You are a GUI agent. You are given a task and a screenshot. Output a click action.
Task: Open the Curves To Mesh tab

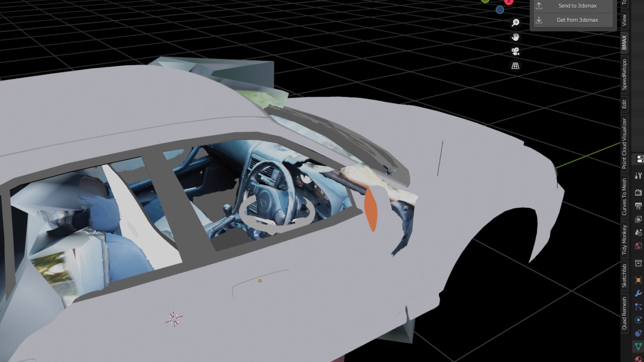[624, 197]
